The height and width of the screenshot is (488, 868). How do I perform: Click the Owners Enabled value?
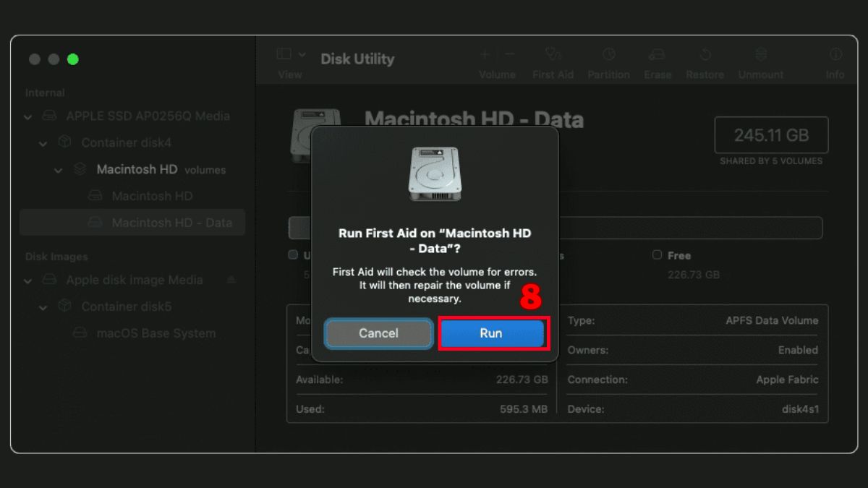click(798, 350)
